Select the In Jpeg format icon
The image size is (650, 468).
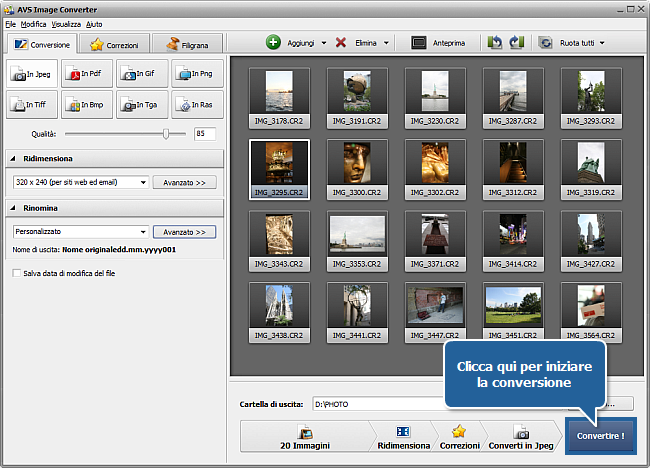tap(32, 73)
